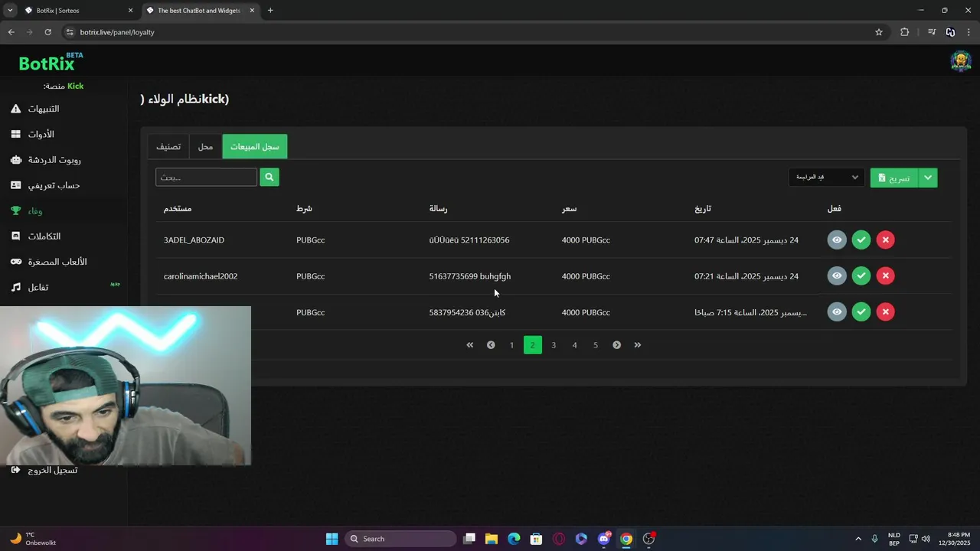Click the username carolinamichael2002
Viewport: 980px width, 551px height.
201,276
